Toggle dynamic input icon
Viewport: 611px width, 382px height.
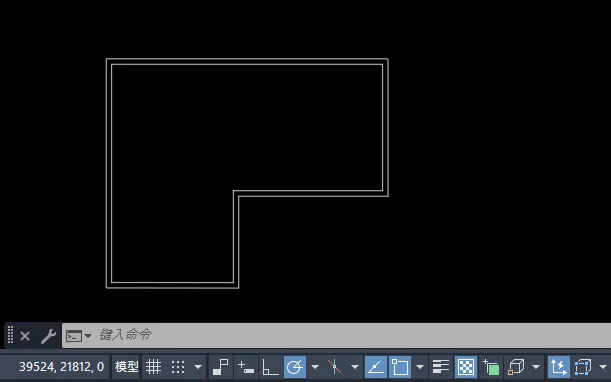(246, 367)
